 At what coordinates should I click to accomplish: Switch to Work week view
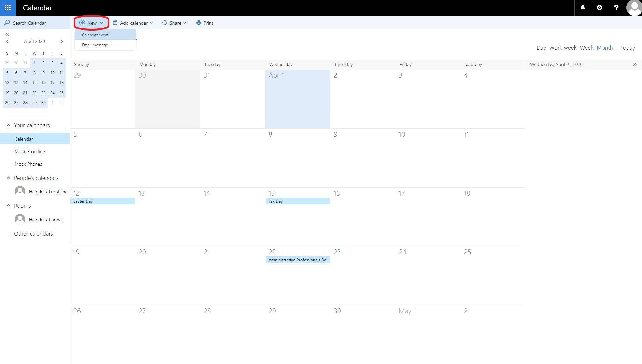pyautogui.click(x=563, y=48)
